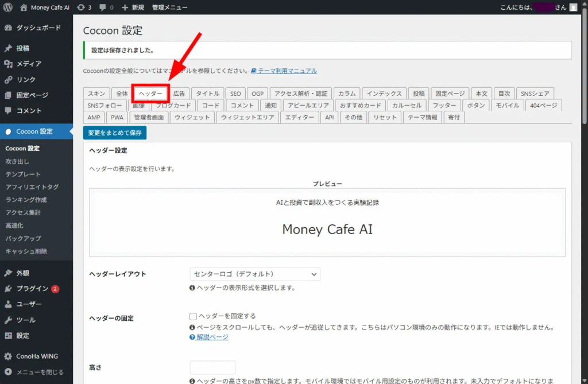Open 投稿 pin icon menu
The width and height of the screenshot is (588, 384).
pyautogui.click(x=8, y=48)
